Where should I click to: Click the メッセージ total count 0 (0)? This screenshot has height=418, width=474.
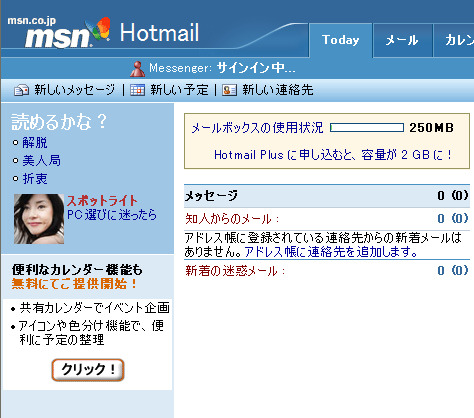pyautogui.click(x=453, y=195)
